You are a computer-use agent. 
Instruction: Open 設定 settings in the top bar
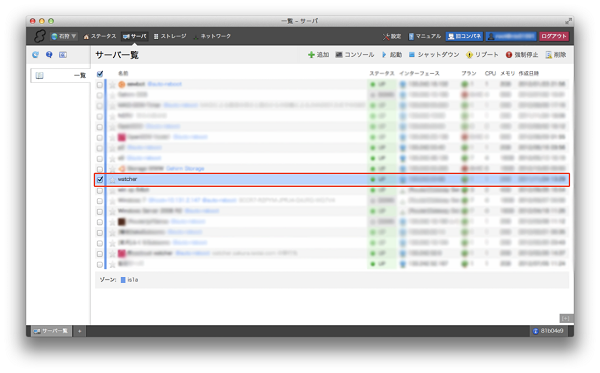point(392,36)
